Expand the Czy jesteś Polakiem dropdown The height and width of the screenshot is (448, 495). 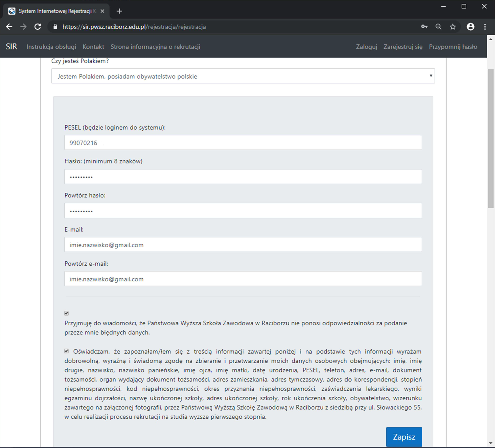(x=243, y=76)
